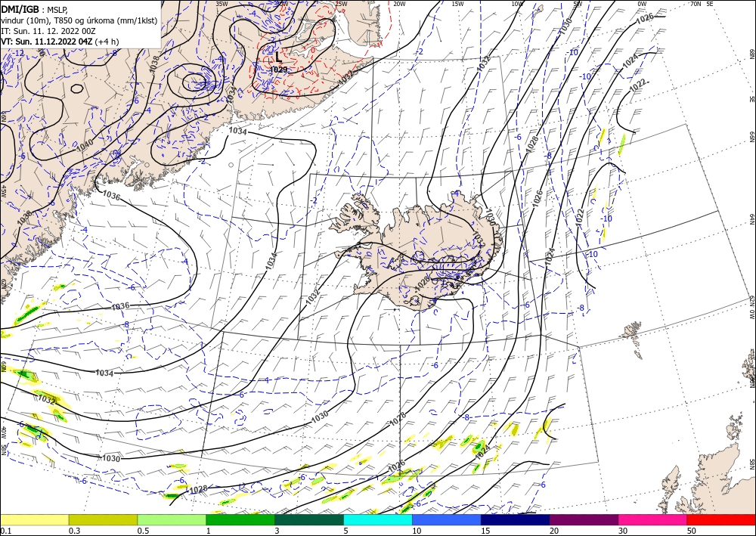The image size is (756, 536).
Task: Click the purple 20–30 legend swatch
Action: pos(584,519)
